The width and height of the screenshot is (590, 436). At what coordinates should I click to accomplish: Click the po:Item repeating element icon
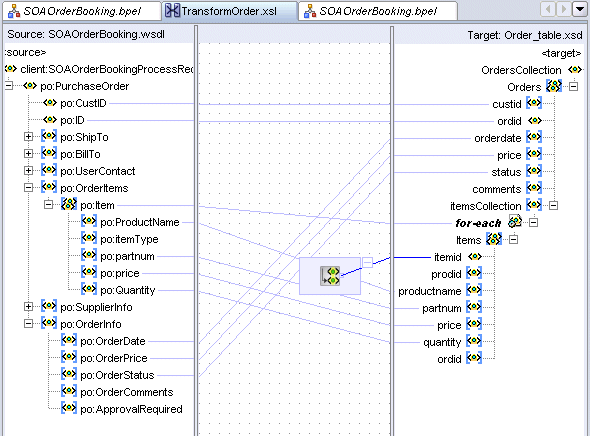point(69,204)
